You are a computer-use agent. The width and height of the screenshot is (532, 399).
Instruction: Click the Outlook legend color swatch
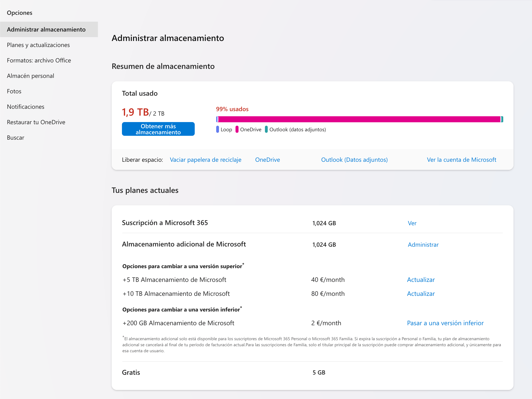pyautogui.click(x=266, y=129)
